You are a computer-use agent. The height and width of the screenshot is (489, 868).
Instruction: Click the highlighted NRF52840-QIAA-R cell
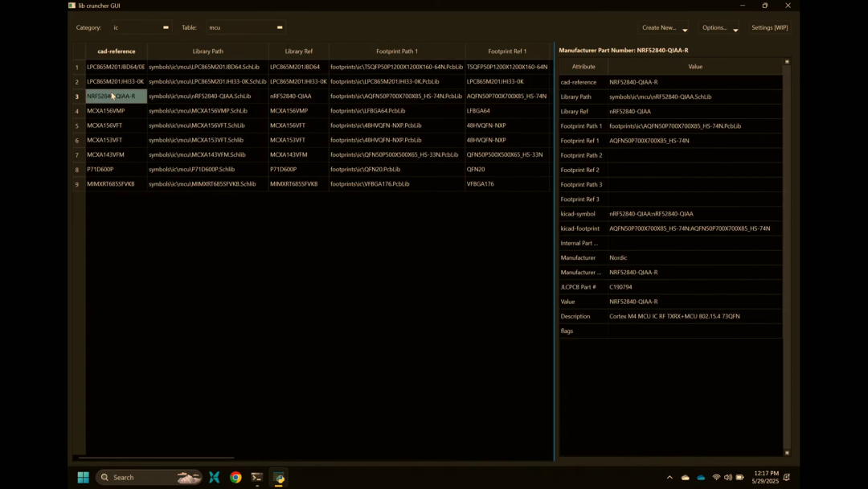[117, 97]
